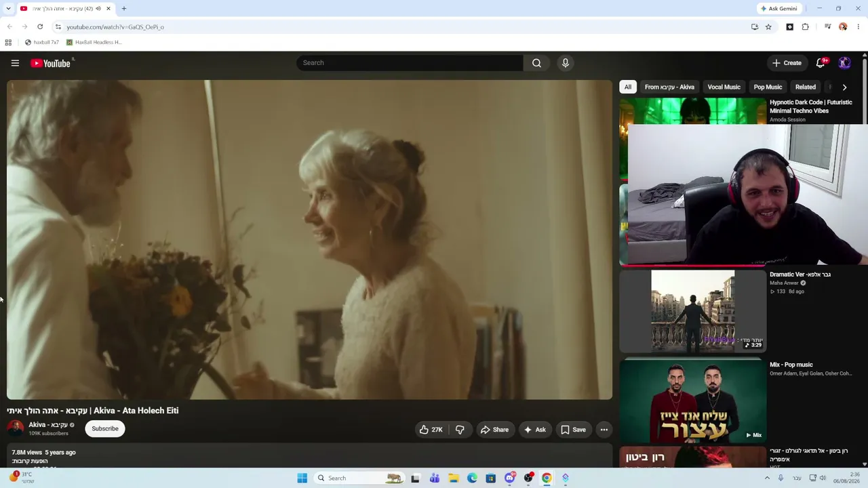Click the Ask button under the video

coord(534,430)
